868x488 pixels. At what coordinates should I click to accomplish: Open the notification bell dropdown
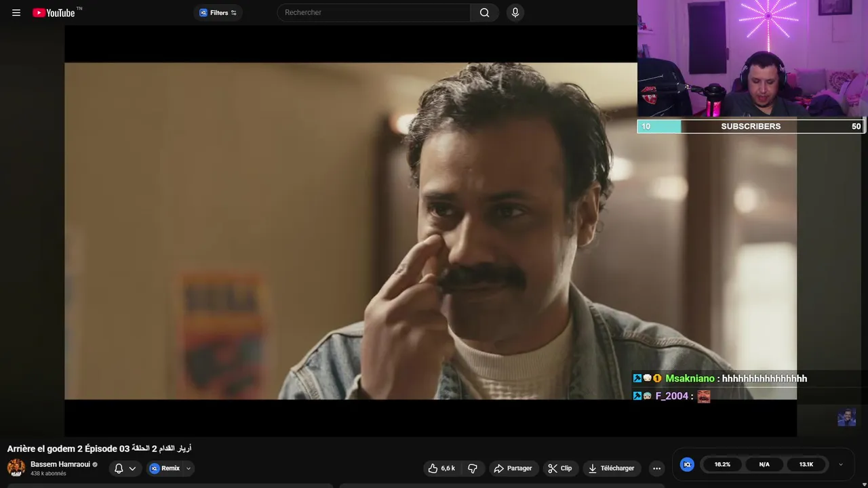pos(125,468)
